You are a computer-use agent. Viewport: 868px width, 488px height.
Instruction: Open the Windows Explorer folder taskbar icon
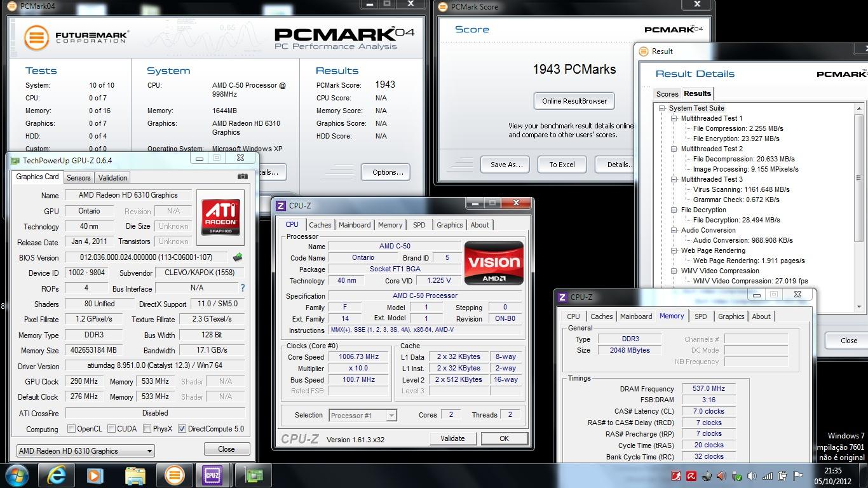(x=135, y=475)
